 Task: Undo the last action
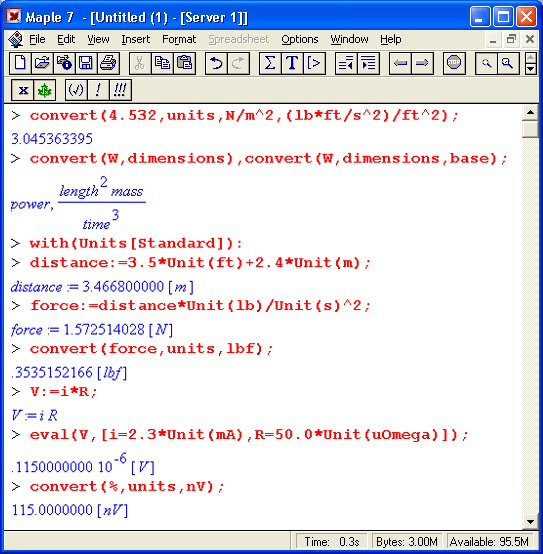tap(216, 64)
